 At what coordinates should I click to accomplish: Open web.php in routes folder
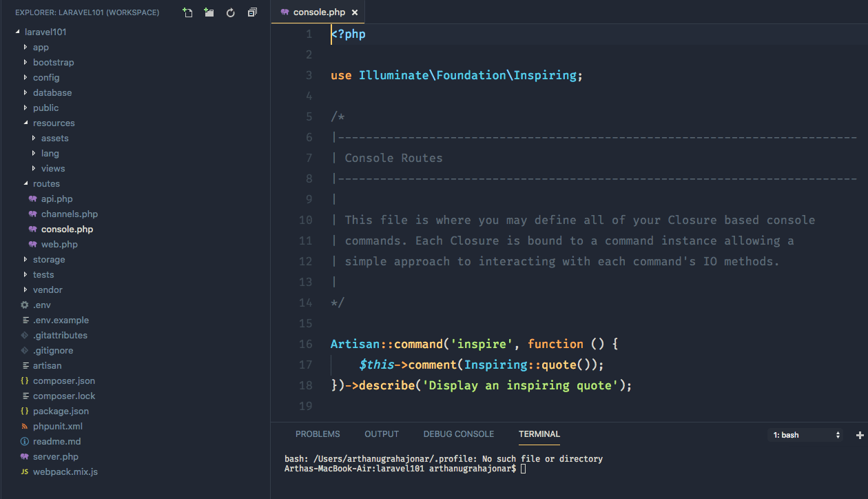tap(59, 244)
